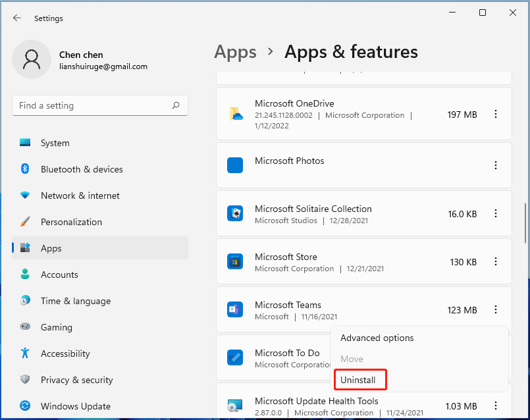Image resolution: width=530 pixels, height=420 pixels.
Task: Open more options for Update Health Tools
Action: [496, 405]
